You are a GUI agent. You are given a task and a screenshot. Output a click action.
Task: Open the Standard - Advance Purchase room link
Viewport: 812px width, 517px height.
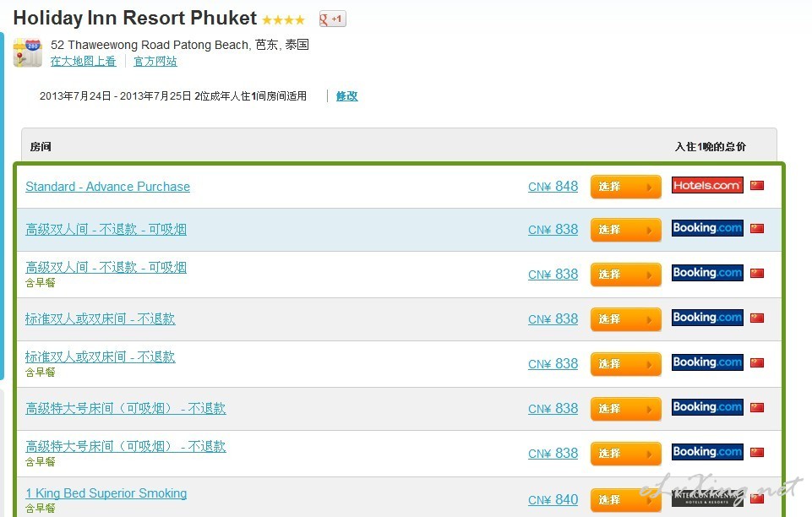point(107,187)
